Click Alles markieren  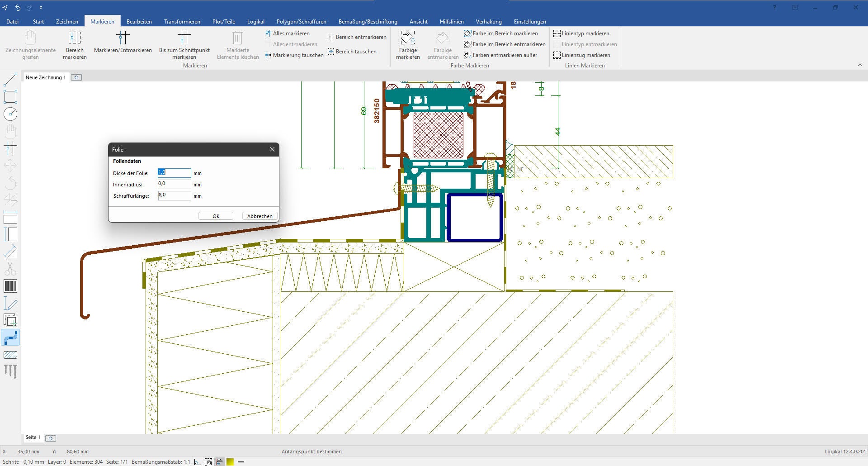[287, 33]
